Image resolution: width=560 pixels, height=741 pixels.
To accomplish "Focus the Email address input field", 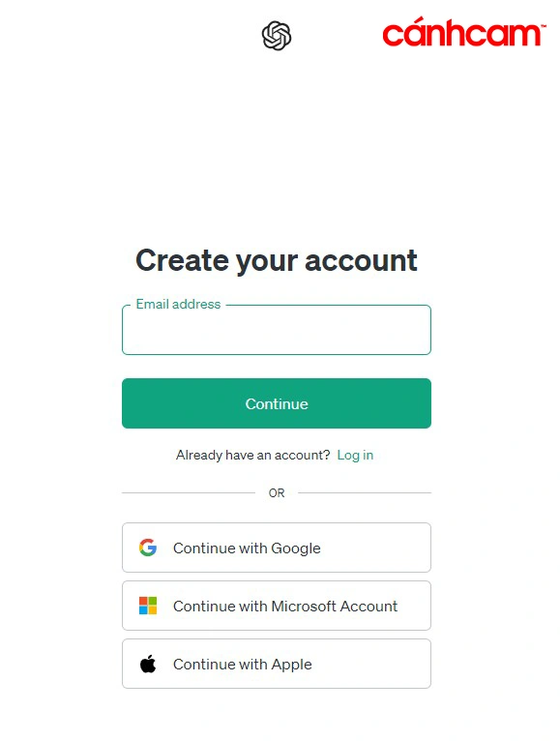I will [x=277, y=330].
